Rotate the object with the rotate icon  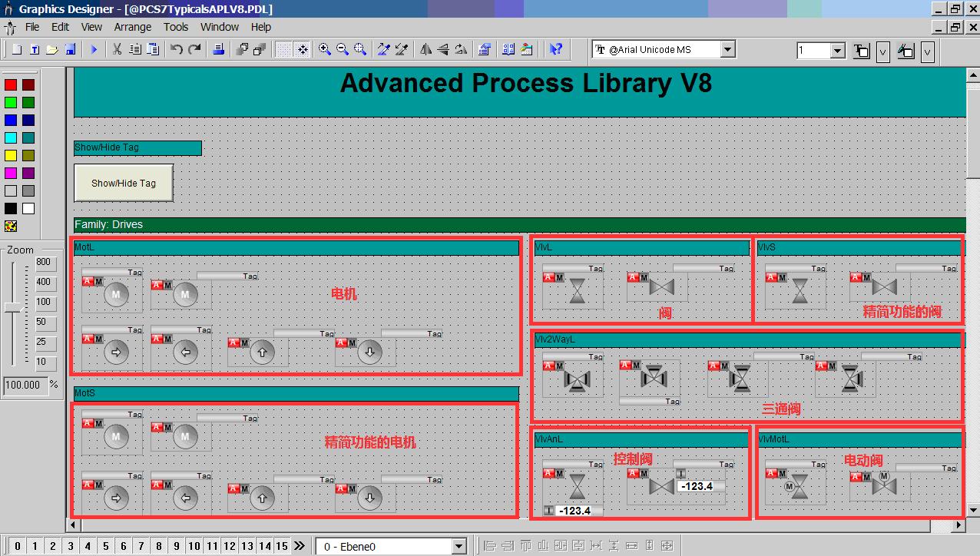[x=461, y=49]
